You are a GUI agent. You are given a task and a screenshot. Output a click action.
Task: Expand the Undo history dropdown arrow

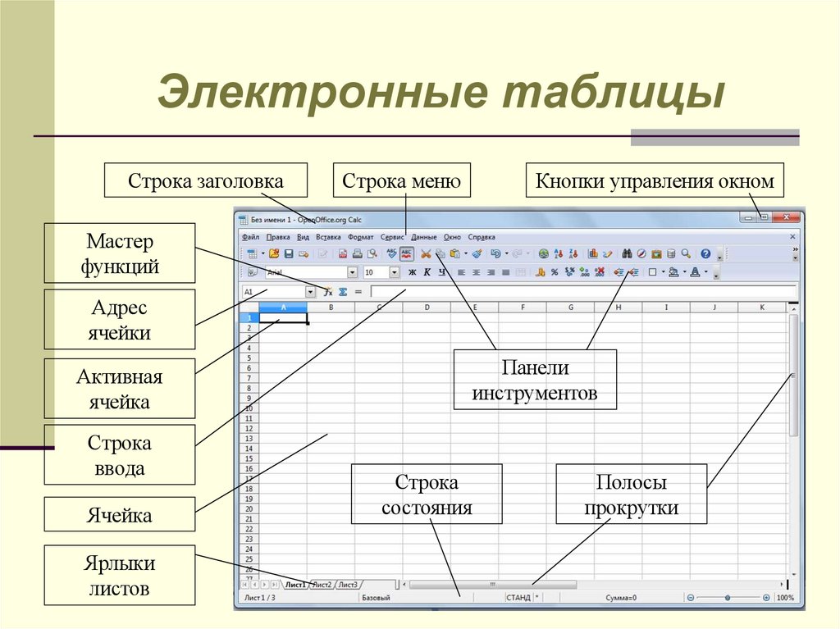507,253
